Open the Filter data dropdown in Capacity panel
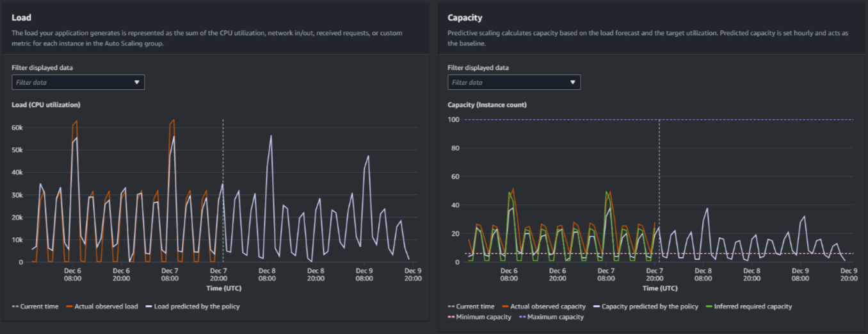The height and width of the screenshot is (334, 868). 513,82
